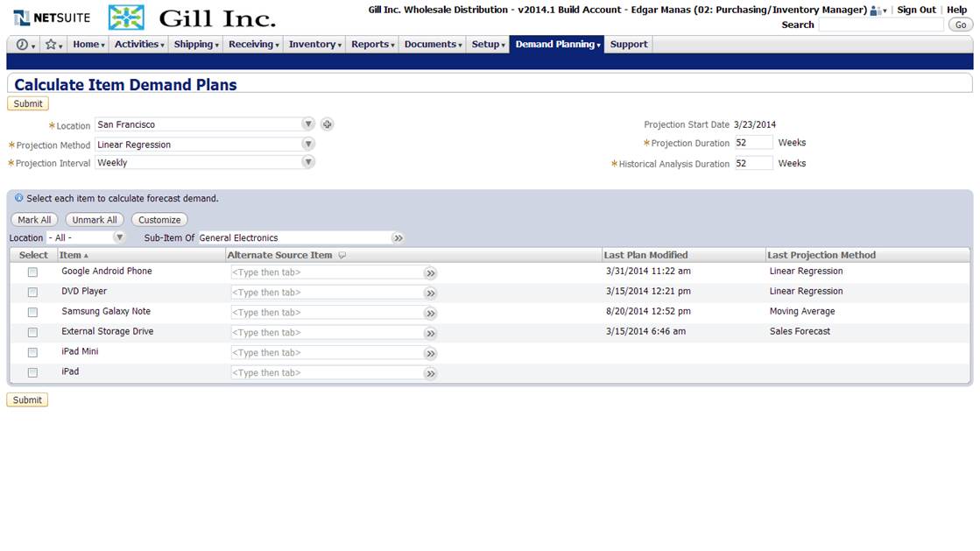
Task: Open the Shipping menu
Action: tap(196, 45)
